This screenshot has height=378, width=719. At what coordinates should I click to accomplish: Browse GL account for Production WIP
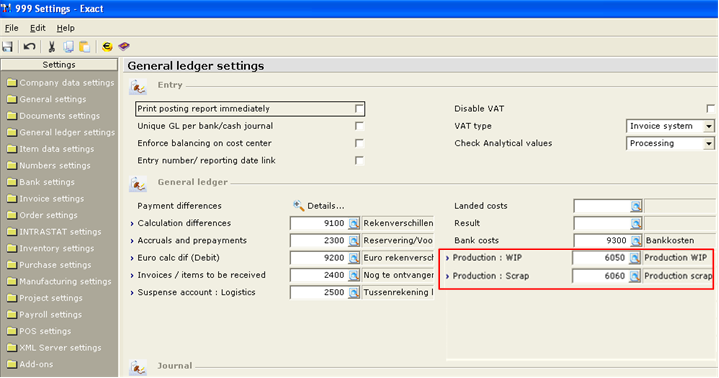(635, 258)
